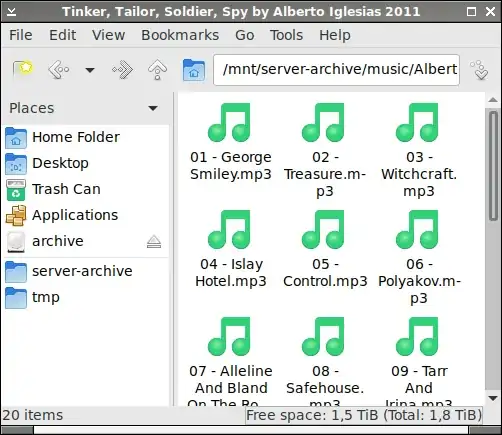Expand the Places side pane dropdown
The height and width of the screenshot is (435, 502).
pyautogui.click(x=153, y=108)
